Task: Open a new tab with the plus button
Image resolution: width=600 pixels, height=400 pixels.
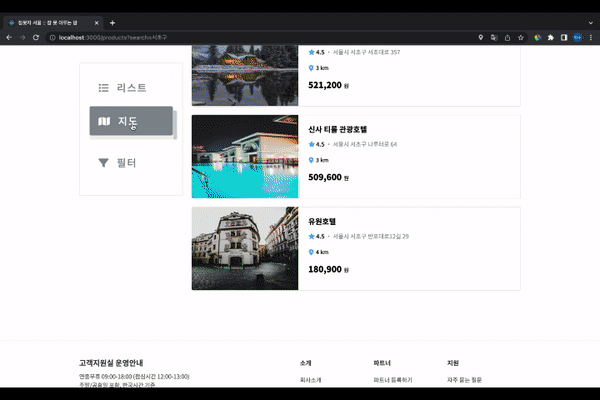Action: point(112,23)
